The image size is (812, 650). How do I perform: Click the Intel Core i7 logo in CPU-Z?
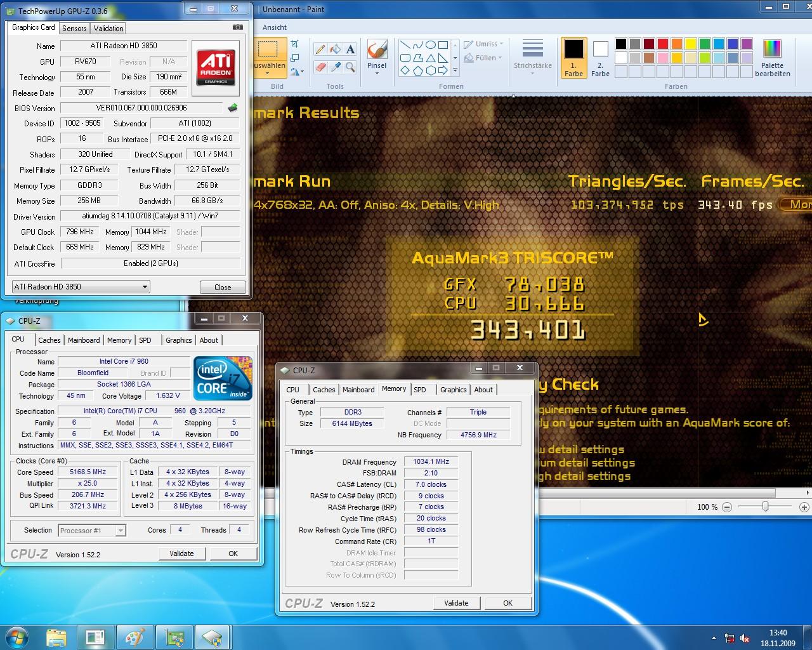click(223, 378)
